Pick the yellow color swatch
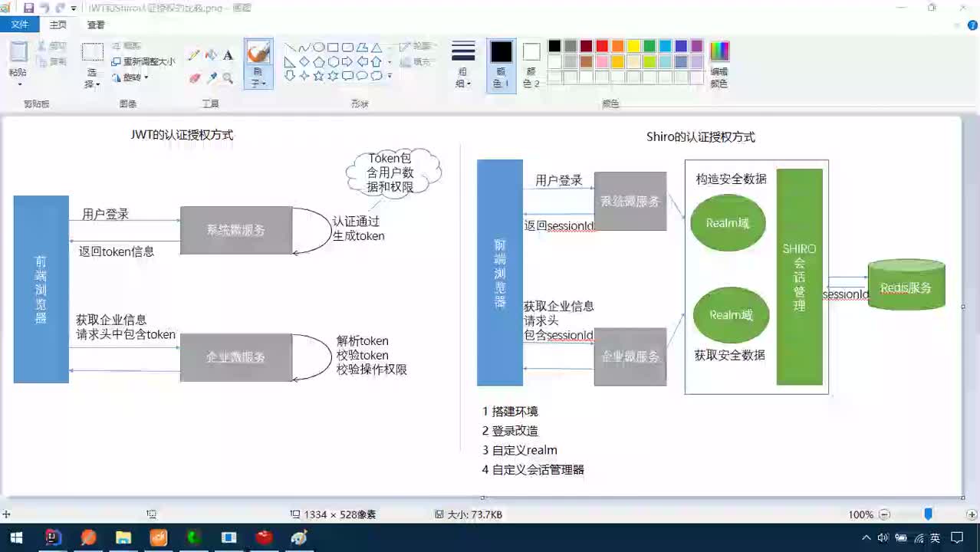Image resolution: width=980 pixels, height=552 pixels. 633,46
